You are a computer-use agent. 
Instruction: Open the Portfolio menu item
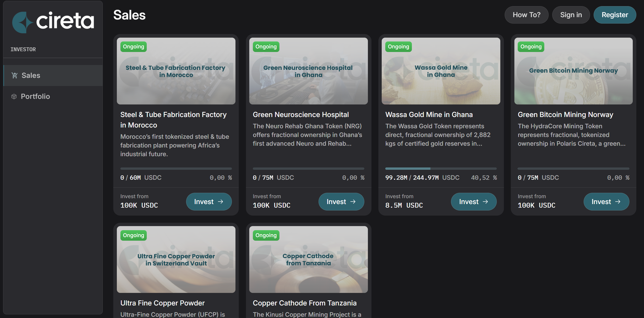35,97
